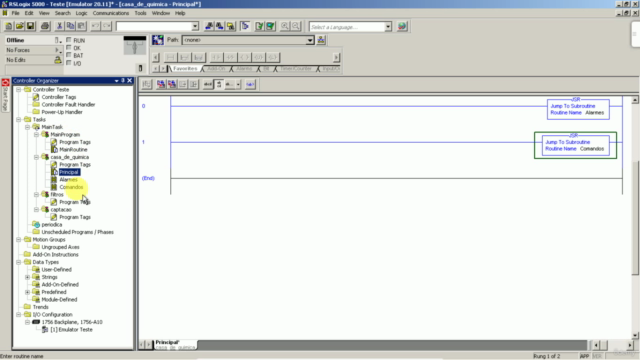Toggle the OK status checkbox

(x=69, y=48)
